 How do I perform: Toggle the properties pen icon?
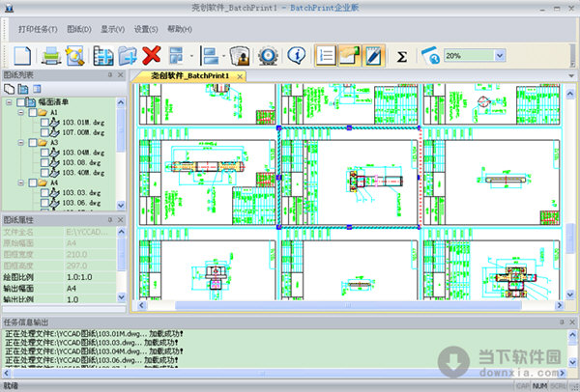(373, 55)
